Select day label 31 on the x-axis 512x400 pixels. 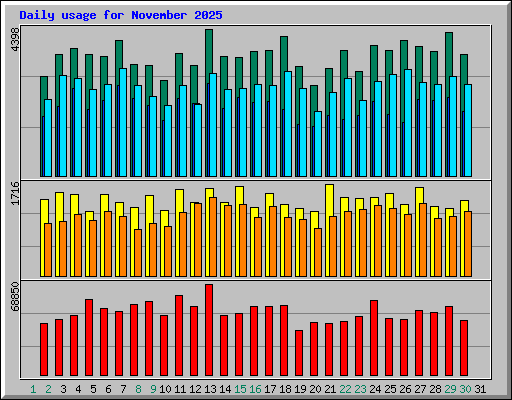pos(480,389)
